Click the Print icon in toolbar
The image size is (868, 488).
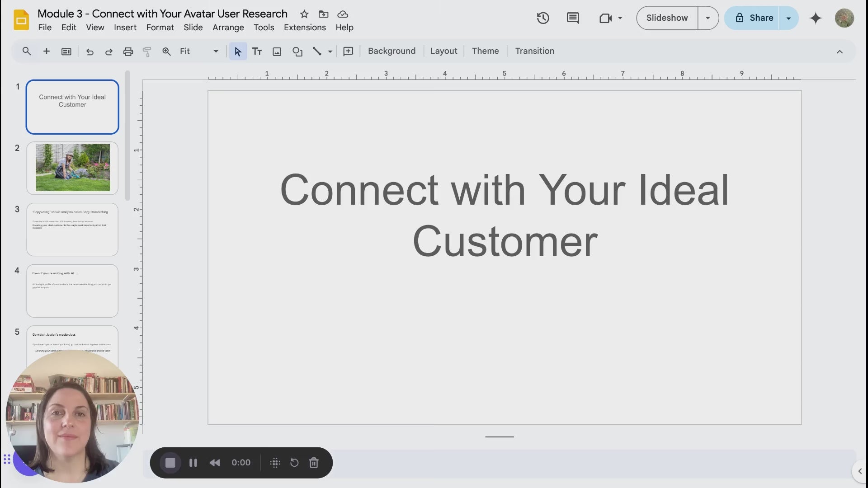(128, 52)
